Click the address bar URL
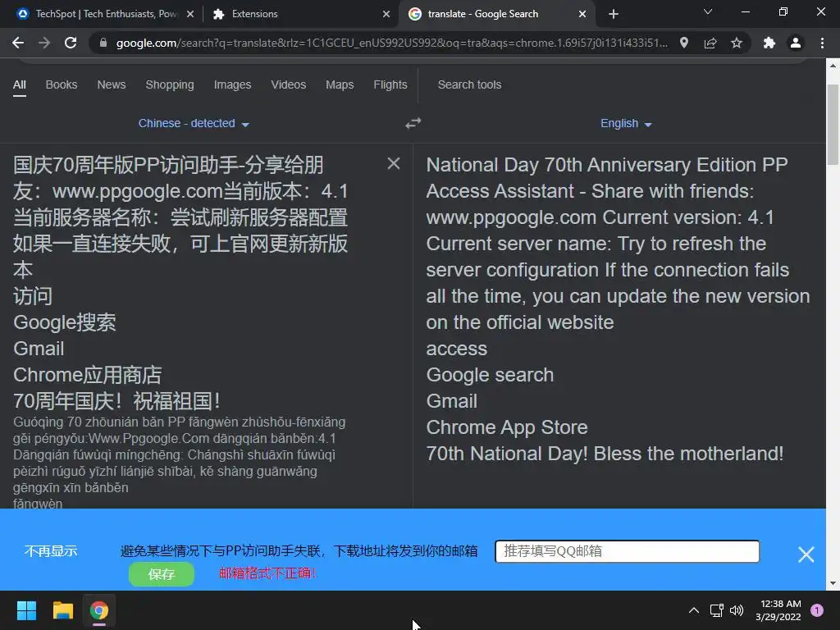 (391, 43)
